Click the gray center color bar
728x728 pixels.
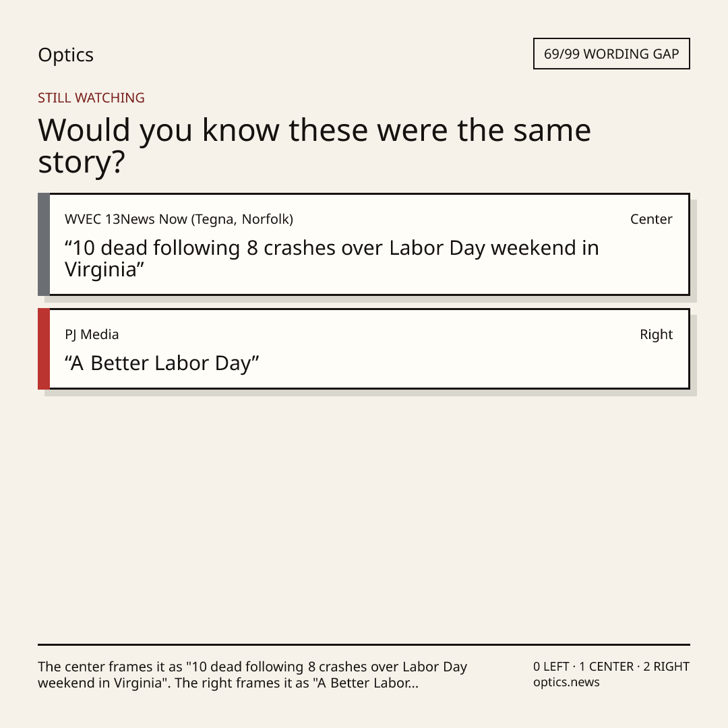(44, 244)
